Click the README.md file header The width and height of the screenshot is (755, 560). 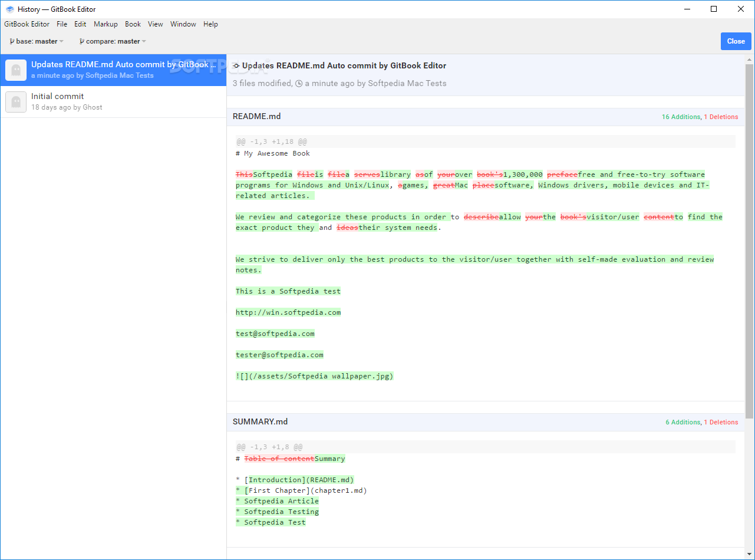click(x=485, y=117)
